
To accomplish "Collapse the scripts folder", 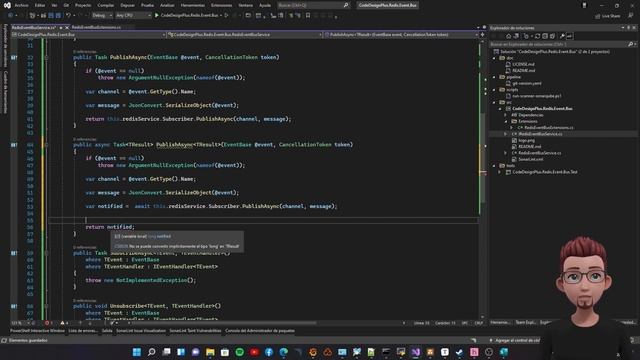I will [494, 89].
